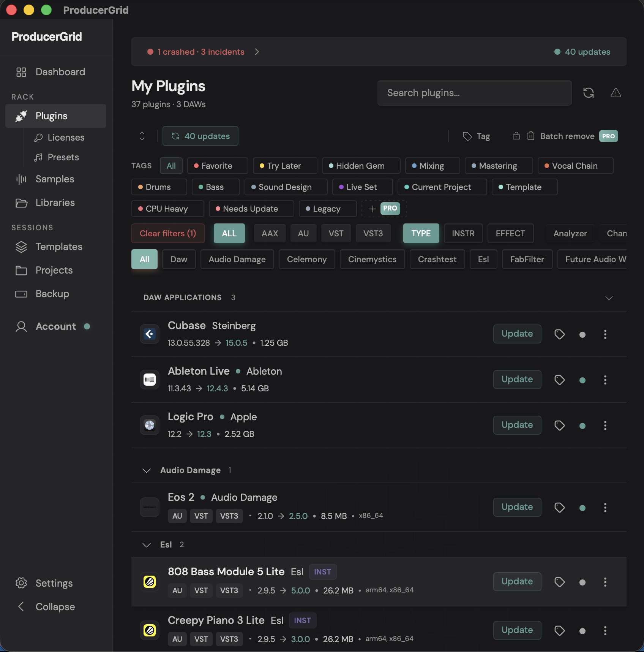This screenshot has height=652, width=644.
Task: Toggle the status dot for Cubase
Action: tap(582, 335)
